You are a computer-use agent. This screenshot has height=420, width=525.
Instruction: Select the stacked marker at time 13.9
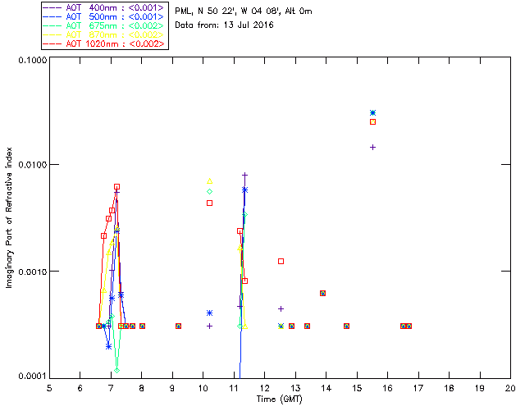322,293
